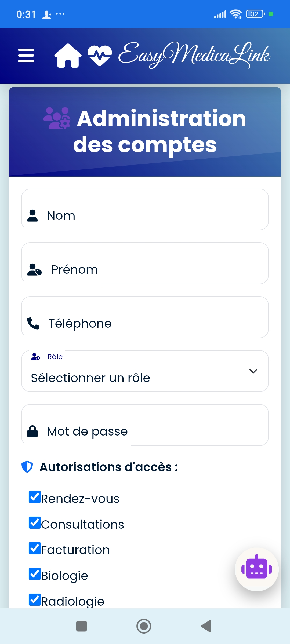The image size is (290, 644).
Task: Tap the EasyMedicaLink title text
Action: pos(194,55)
